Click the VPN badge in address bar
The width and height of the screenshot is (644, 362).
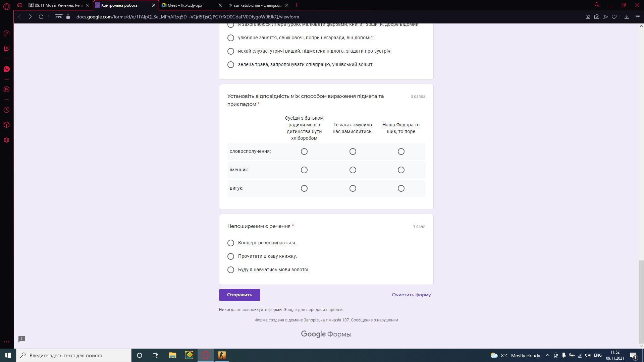tap(59, 17)
